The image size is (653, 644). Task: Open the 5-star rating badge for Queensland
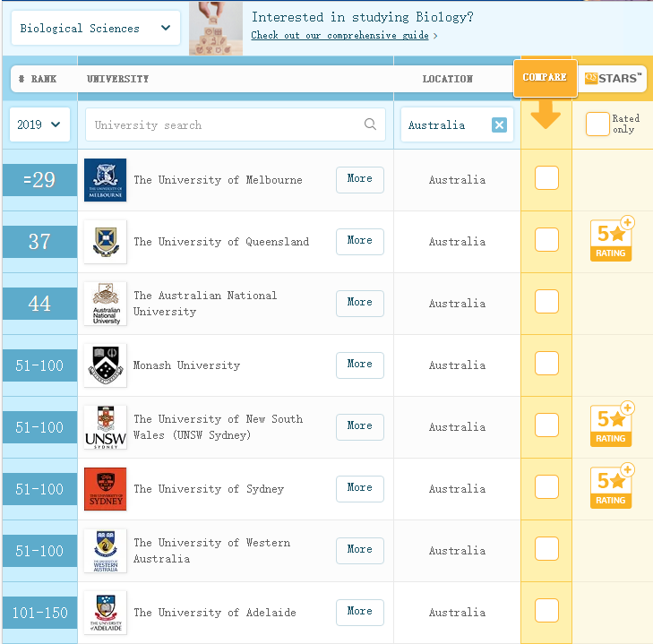tap(612, 239)
